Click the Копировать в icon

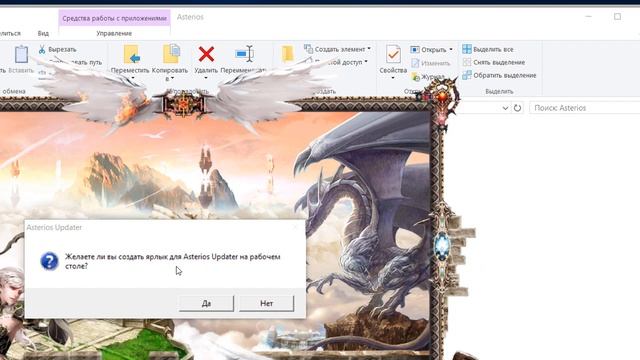[x=171, y=53]
